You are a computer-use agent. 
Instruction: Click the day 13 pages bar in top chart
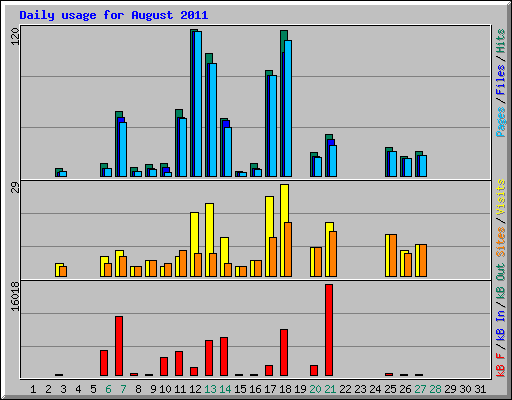pos(213,120)
